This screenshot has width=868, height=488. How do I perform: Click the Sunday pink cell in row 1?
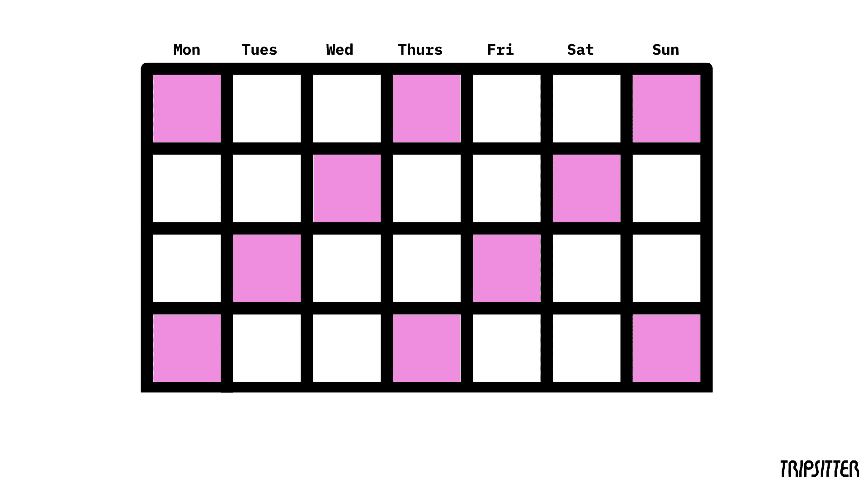[x=666, y=108]
